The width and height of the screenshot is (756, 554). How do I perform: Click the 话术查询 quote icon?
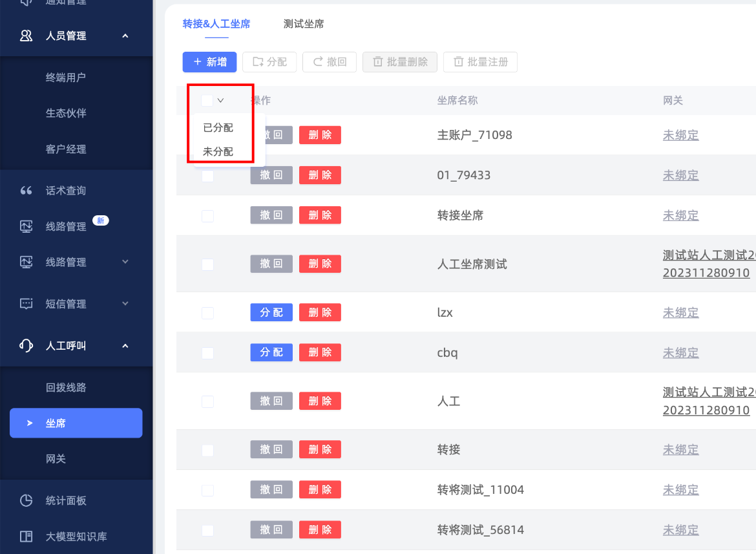coord(26,191)
